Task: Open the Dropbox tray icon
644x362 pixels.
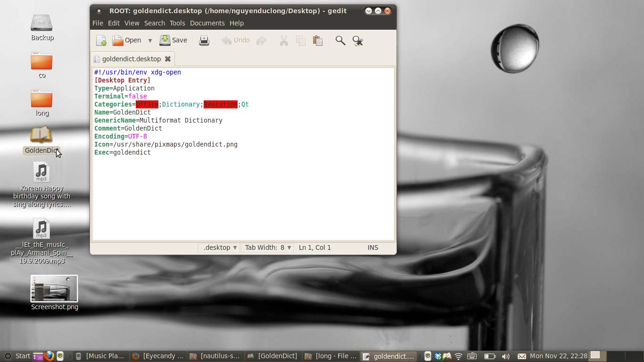Action: [438, 356]
